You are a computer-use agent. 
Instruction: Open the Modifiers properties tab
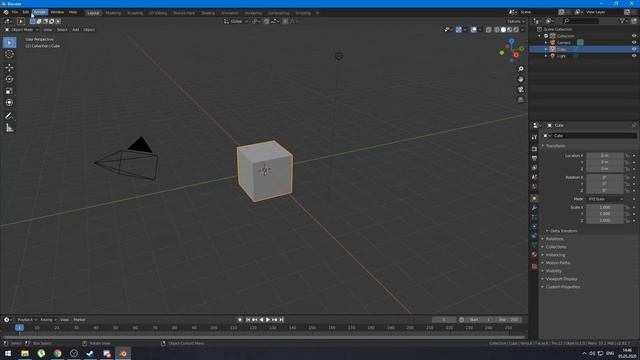click(x=534, y=208)
